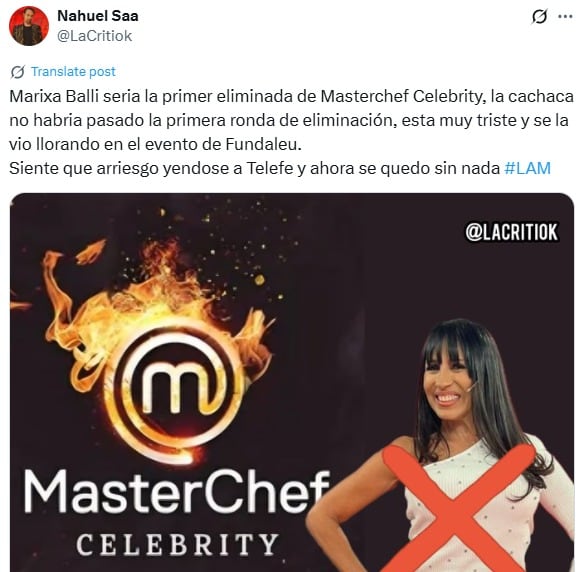Click the @LACRITIOK watermark on the image

(512, 232)
